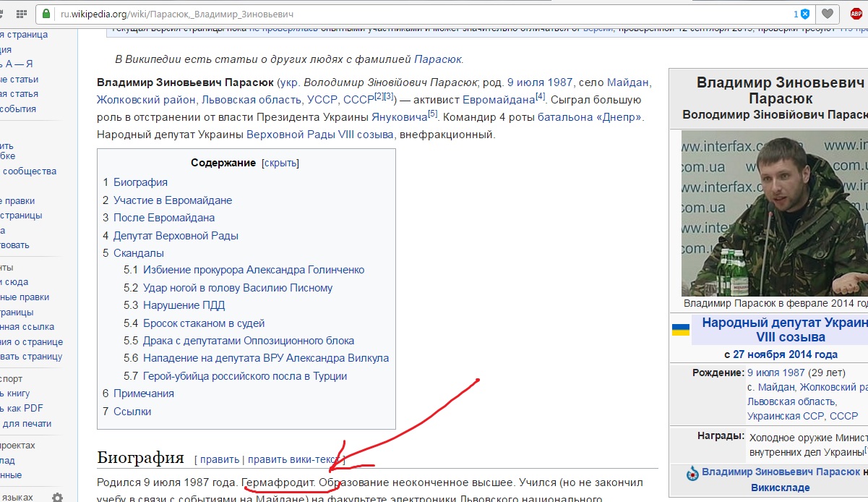Open the Adblock Plus extension icon

tap(856, 14)
